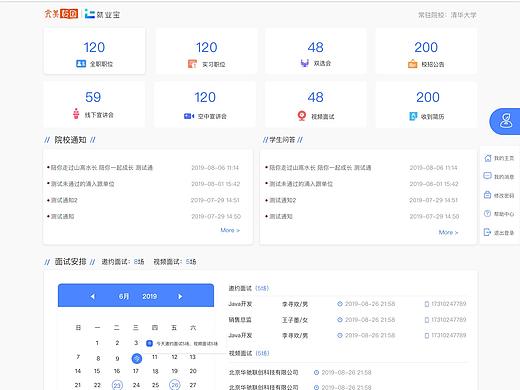This screenshot has height=390, width=520.
Task: Open More link under 院校通知
Action: click(x=230, y=230)
